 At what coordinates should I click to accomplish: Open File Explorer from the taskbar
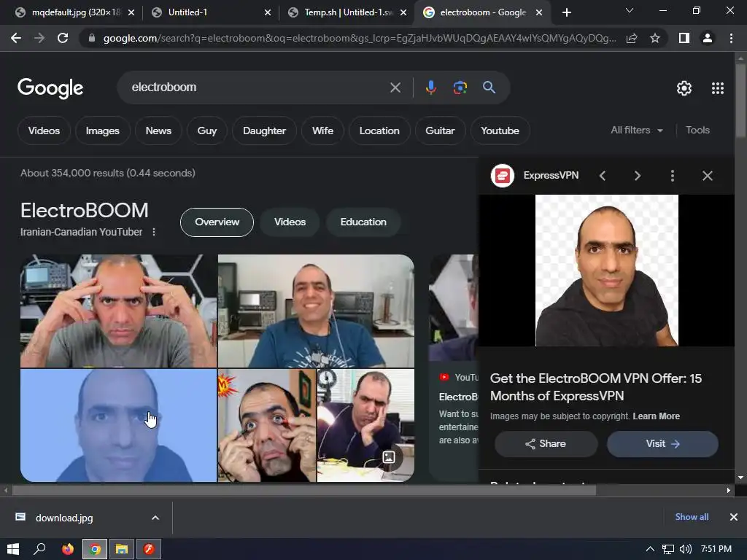(122, 549)
